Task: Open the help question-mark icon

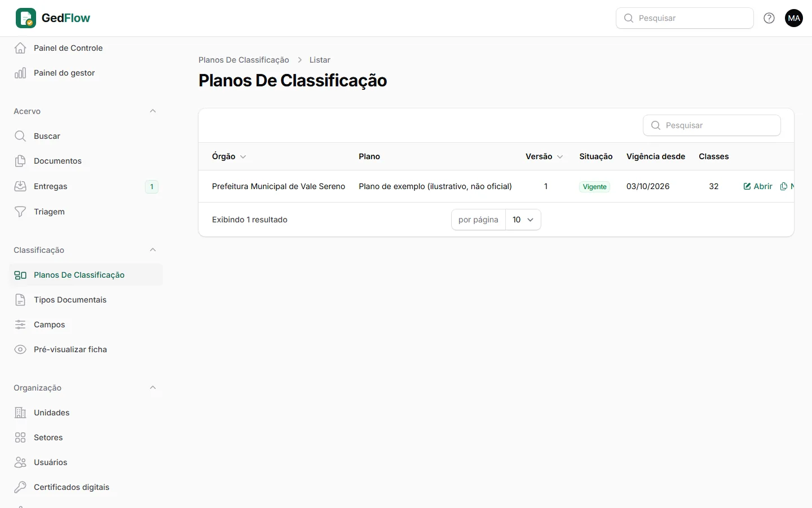Action: [769, 18]
